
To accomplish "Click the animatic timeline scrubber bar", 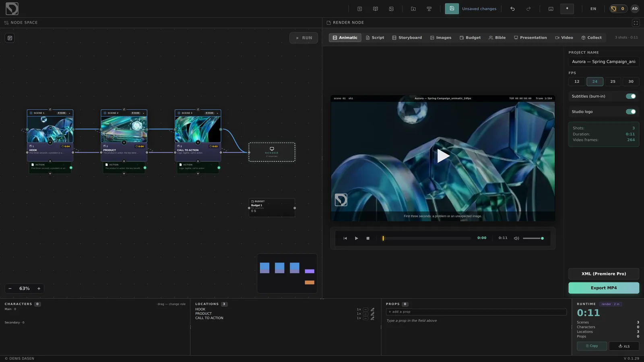I will point(426,238).
